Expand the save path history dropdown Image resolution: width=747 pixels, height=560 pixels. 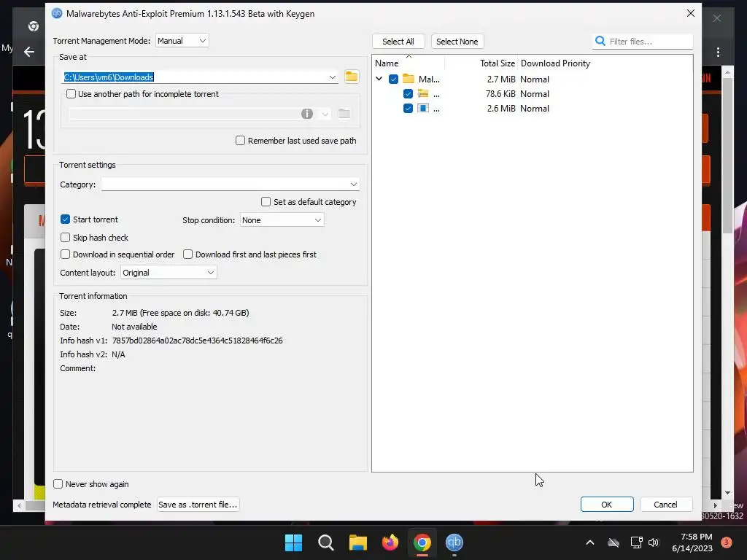point(332,77)
